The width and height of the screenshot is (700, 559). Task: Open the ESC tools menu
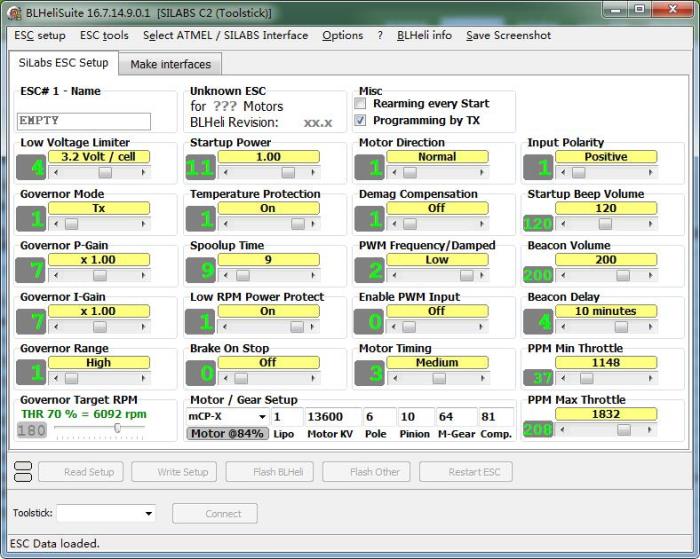104,35
